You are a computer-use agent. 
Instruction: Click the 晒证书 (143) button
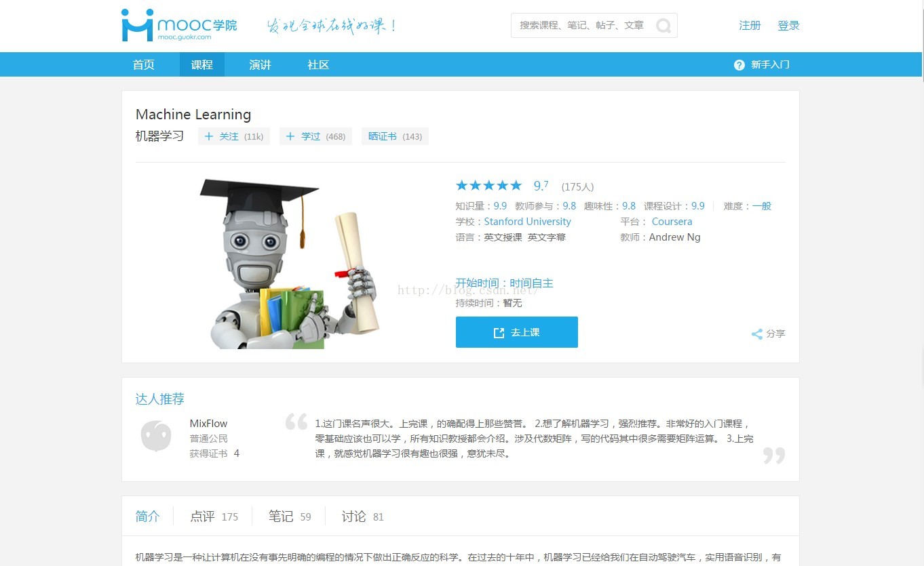[x=395, y=136]
